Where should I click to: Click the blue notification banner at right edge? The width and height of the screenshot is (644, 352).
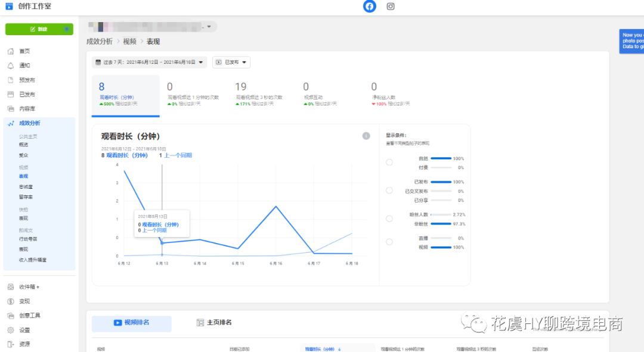point(631,41)
